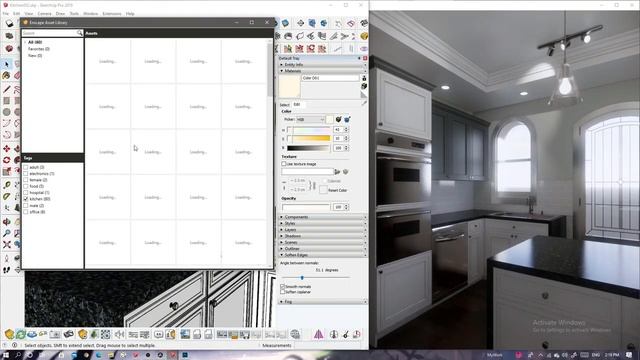
Task: Enable Use texture image checkbox
Action: 284,164
